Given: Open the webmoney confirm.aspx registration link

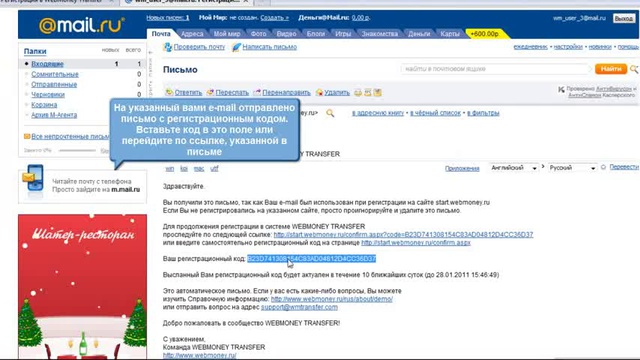Looking at the screenshot, I should 416,242.
